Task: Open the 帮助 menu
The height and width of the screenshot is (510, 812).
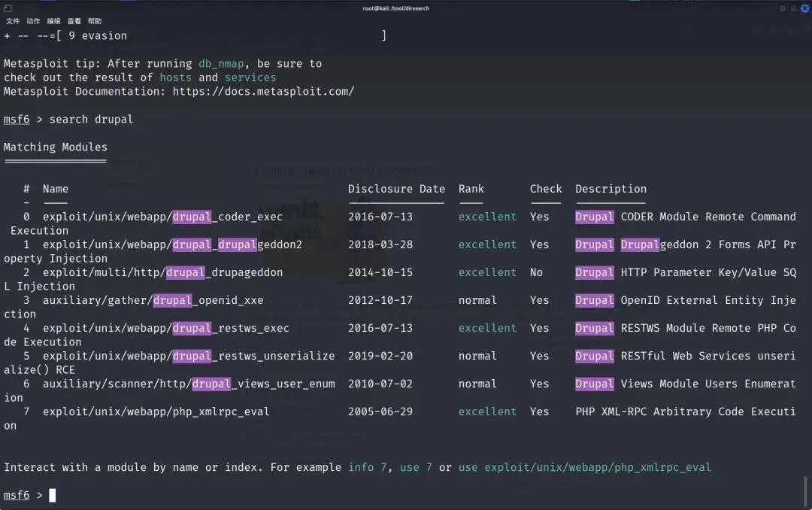Action: click(x=95, y=21)
